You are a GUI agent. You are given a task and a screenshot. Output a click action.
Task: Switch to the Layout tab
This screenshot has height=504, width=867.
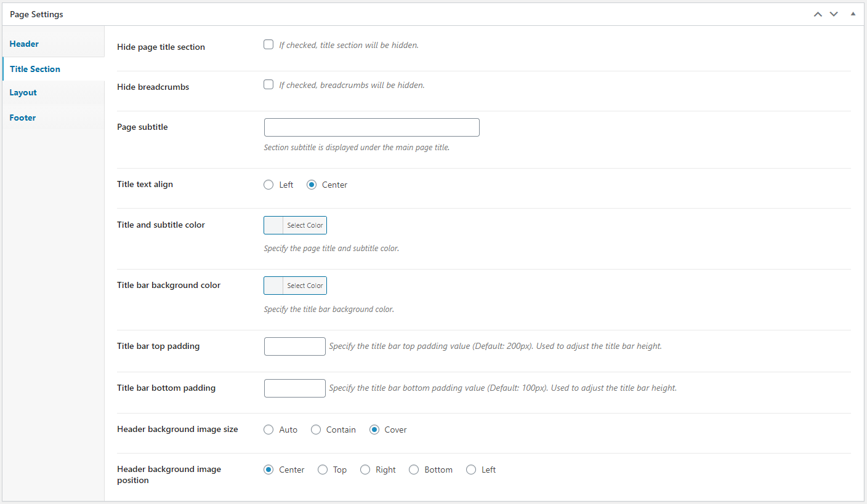(x=54, y=93)
